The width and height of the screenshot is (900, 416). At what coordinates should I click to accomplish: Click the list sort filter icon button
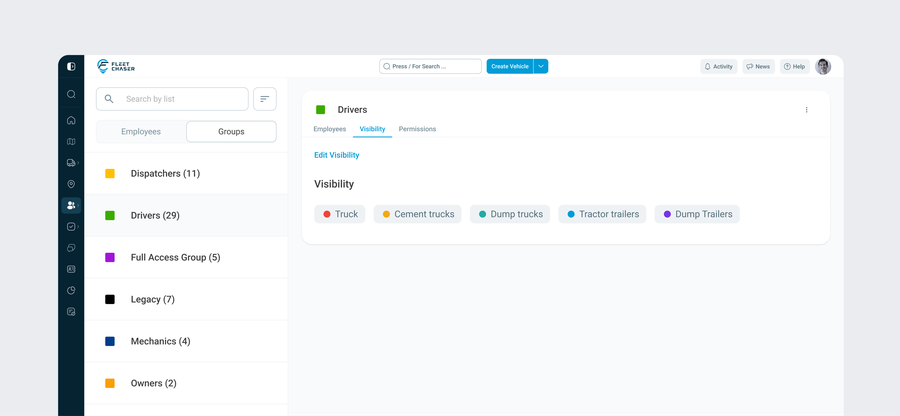[x=265, y=99]
